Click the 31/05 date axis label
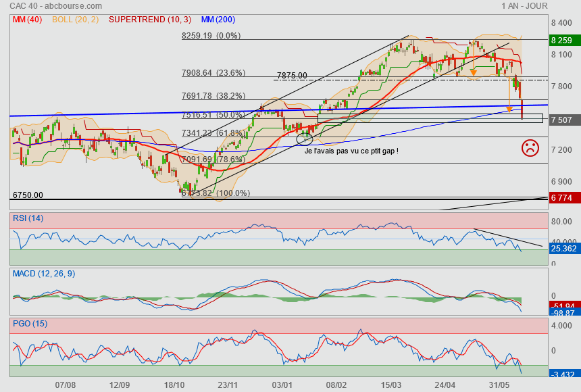Screen dimensions: 581x392 pos(499,385)
